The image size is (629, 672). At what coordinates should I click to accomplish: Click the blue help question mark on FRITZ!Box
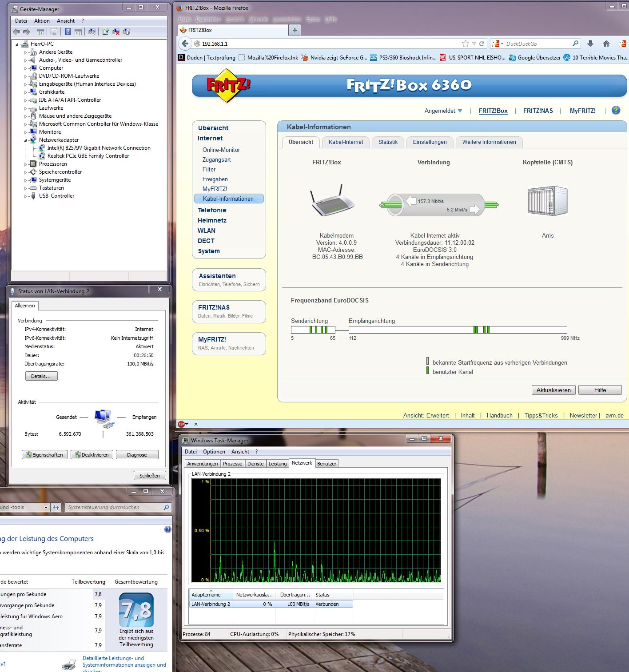click(x=616, y=110)
